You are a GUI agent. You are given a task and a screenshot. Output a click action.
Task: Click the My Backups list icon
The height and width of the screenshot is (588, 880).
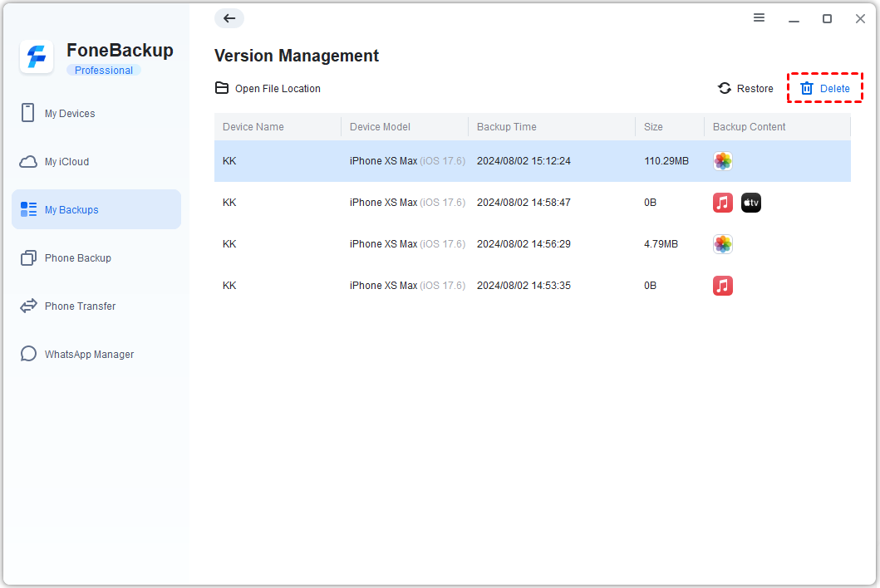pyautogui.click(x=28, y=210)
